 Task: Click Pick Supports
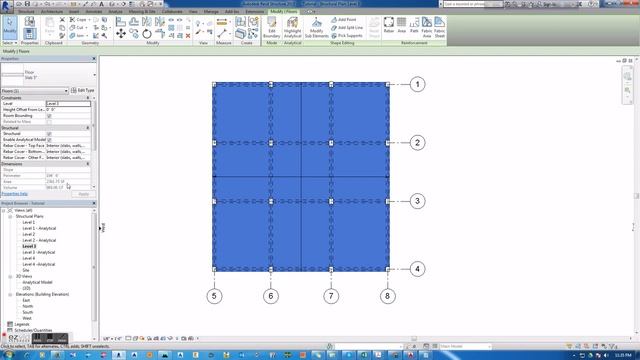(347, 36)
